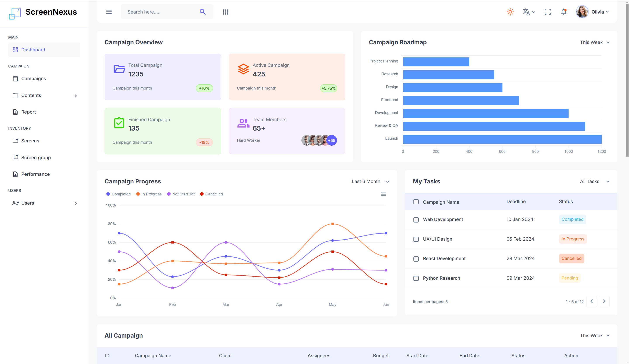The width and height of the screenshot is (629, 364).
Task: Open the notifications bell
Action: (563, 12)
